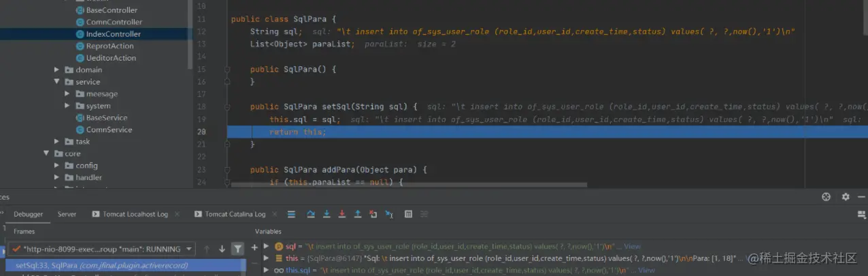Click the Step Out icon
The width and height of the screenshot is (868, 276).
click(357, 214)
